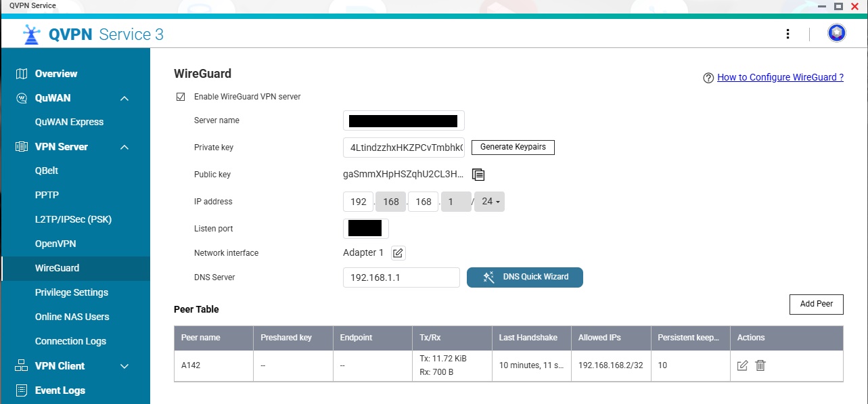Open the user account avatar icon
Viewport: 868px width, 404px height.
[x=837, y=33]
